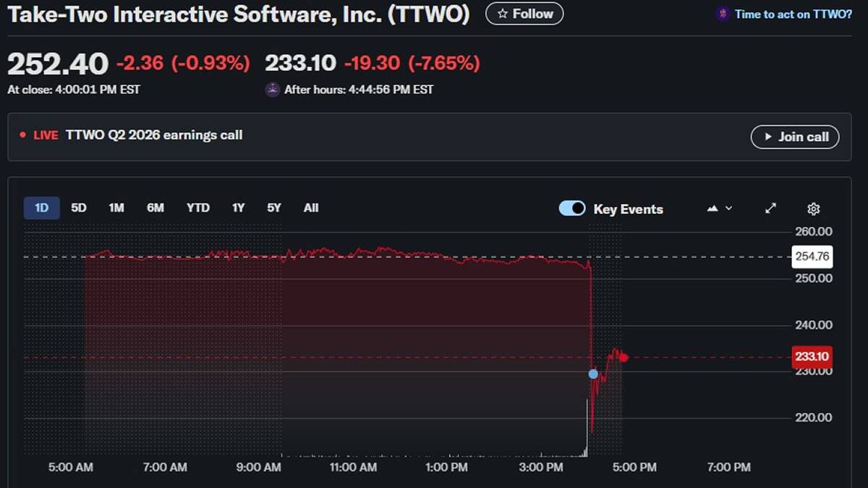Click the previous close 254.76 label
The image size is (868, 488).
click(x=812, y=256)
